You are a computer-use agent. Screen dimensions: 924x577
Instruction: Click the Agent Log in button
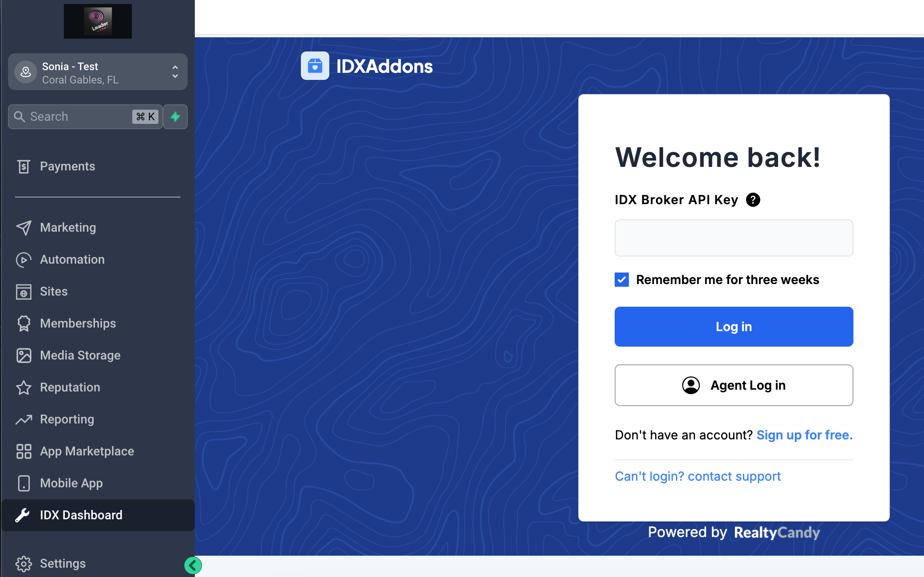[734, 385]
